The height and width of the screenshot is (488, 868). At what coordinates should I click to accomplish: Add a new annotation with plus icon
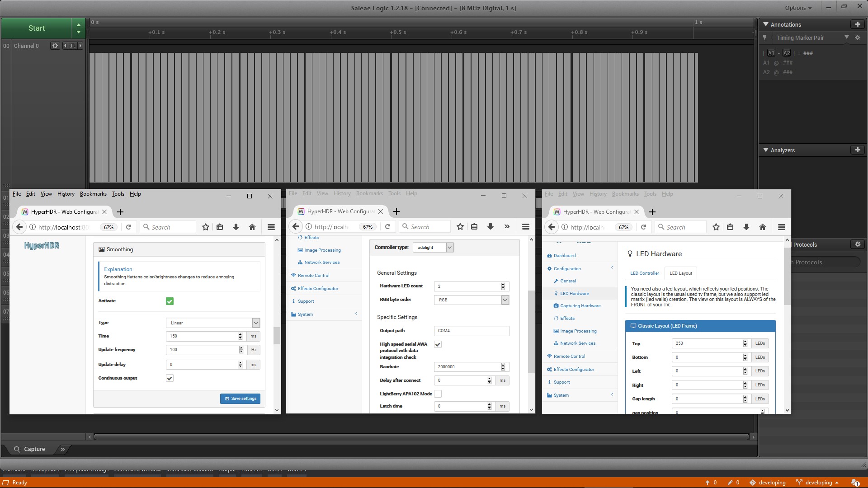tap(857, 24)
